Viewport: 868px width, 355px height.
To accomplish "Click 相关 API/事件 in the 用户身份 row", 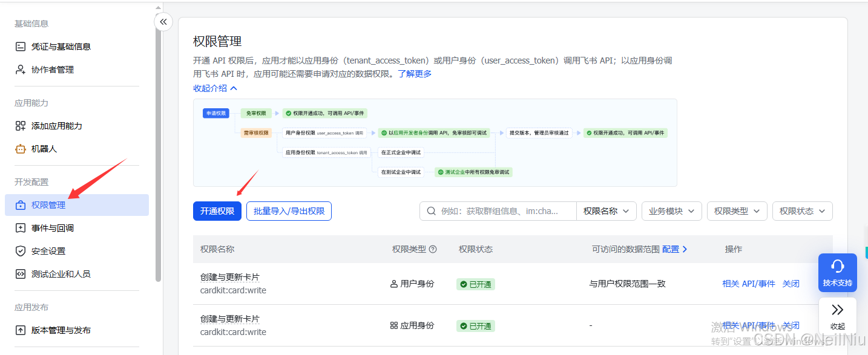I will tap(749, 284).
